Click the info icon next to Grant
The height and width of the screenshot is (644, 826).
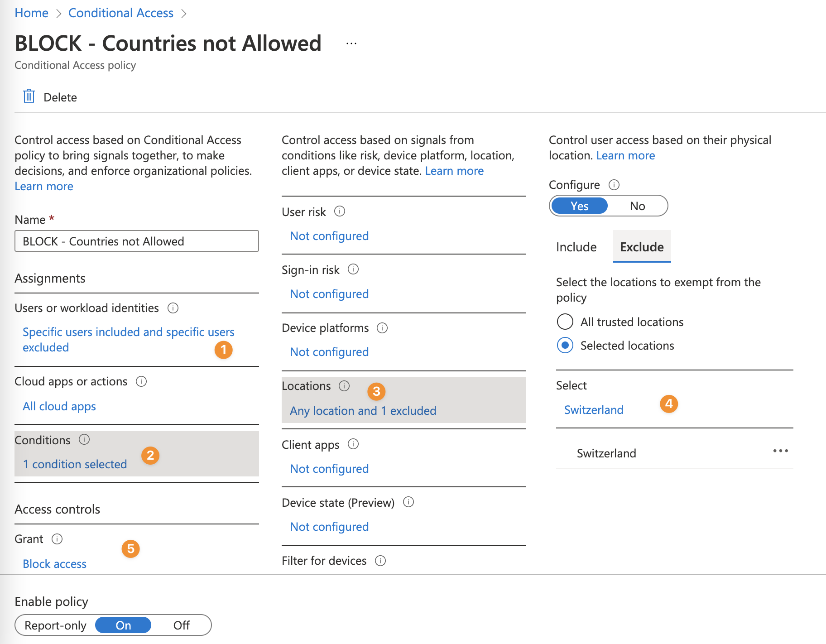coord(57,539)
